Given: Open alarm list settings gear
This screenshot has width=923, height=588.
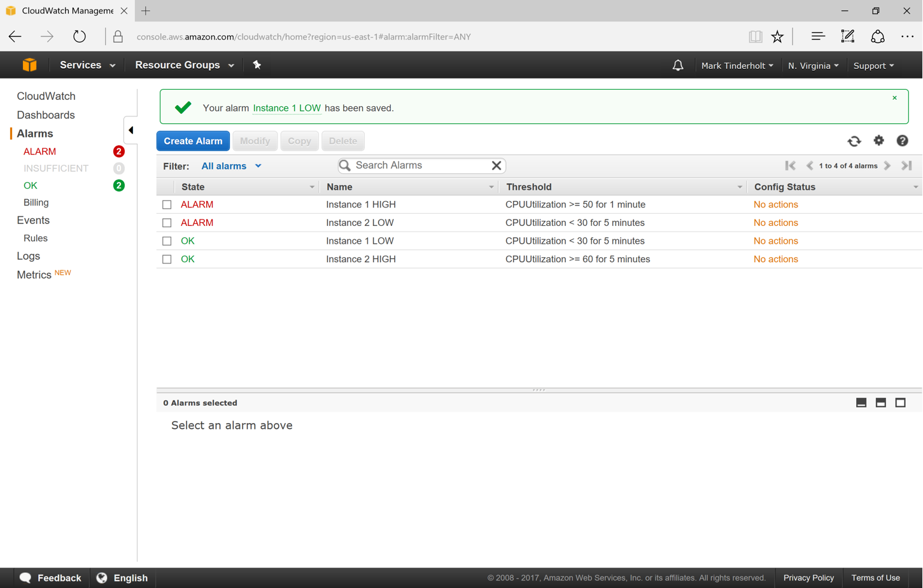Looking at the screenshot, I should [879, 141].
